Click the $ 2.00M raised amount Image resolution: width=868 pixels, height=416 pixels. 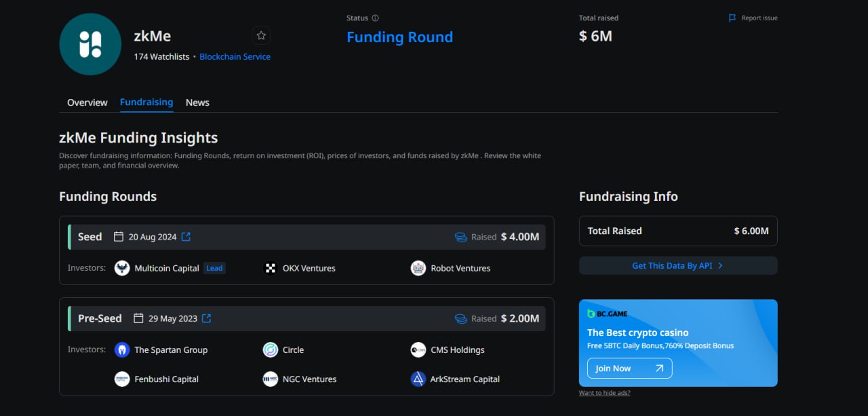(x=520, y=318)
